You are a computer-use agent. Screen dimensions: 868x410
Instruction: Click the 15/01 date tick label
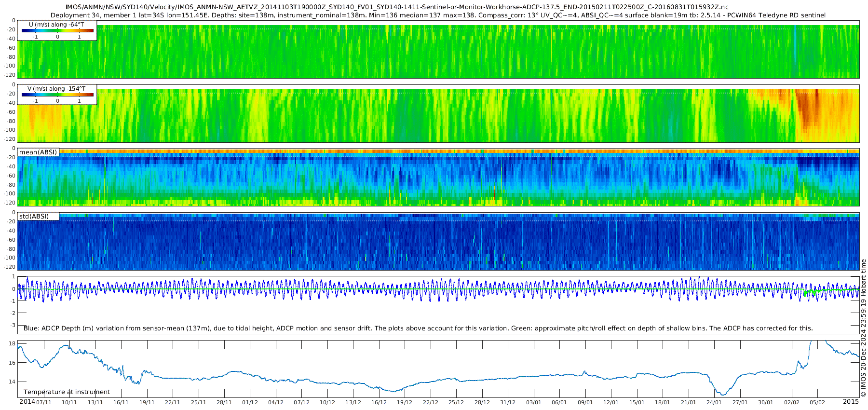637,402
